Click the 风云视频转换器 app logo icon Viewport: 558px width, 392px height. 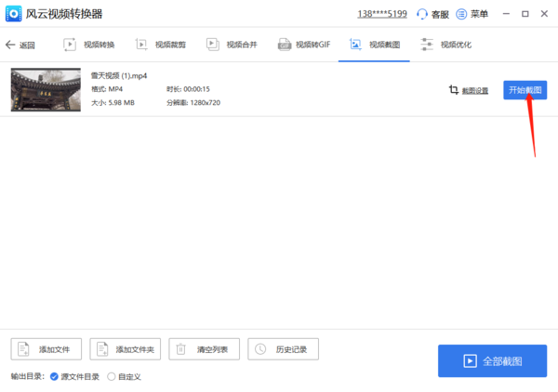click(14, 14)
